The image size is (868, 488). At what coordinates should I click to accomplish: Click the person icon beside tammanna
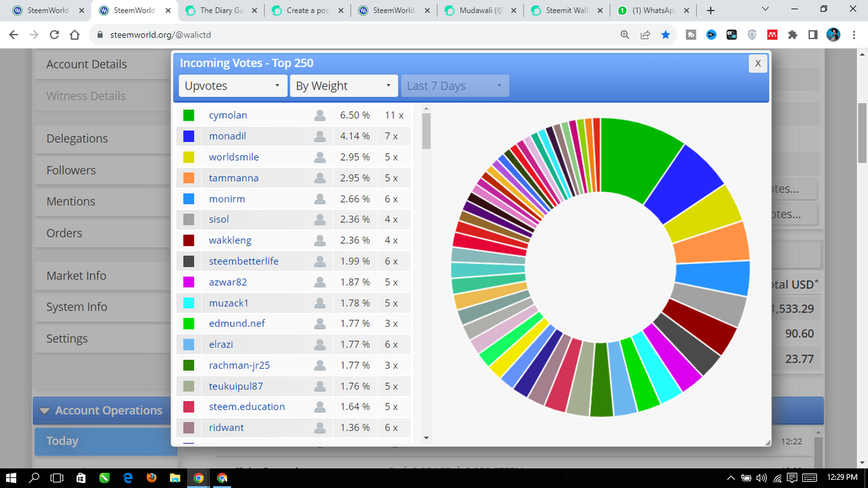pyautogui.click(x=320, y=178)
